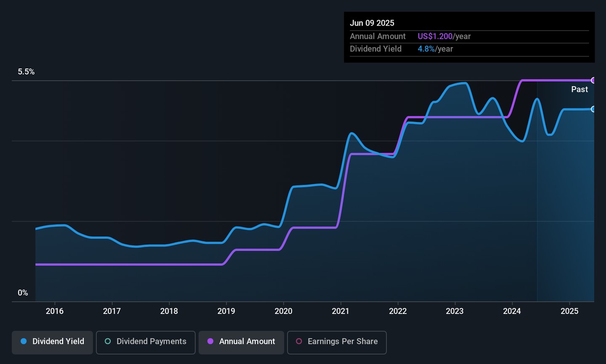Click the blue Dividend Yield endpoint marker
The height and width of the screenshot is (364, 606).
click(x=593, y=109)
